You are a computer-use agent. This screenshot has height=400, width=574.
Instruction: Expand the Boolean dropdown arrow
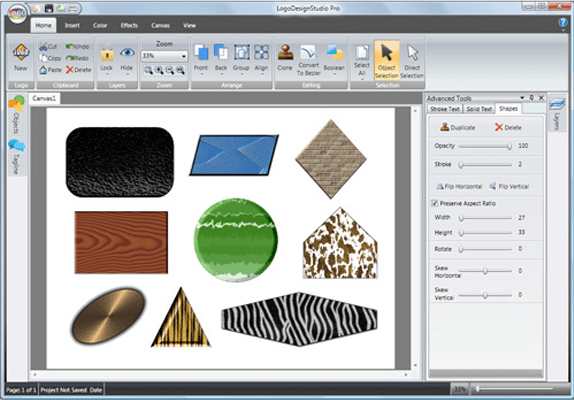[334, 74]
